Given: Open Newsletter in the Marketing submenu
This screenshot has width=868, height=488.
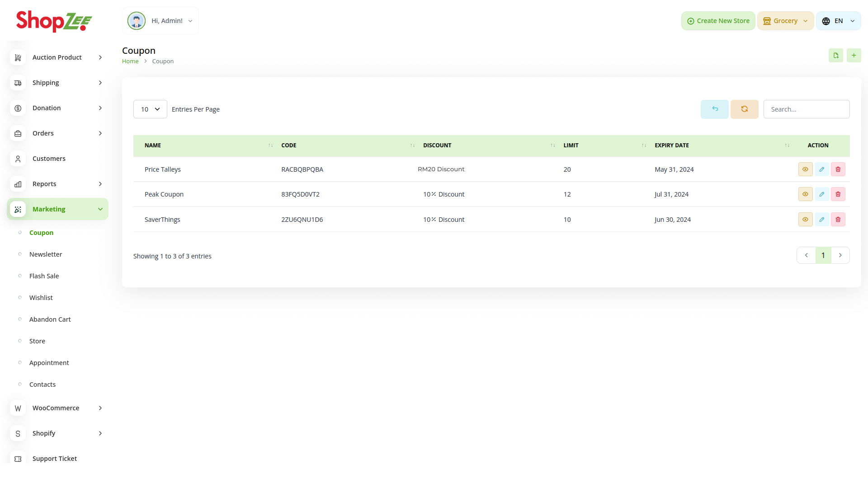Looking at the screenshot, I should coord(46,254).
